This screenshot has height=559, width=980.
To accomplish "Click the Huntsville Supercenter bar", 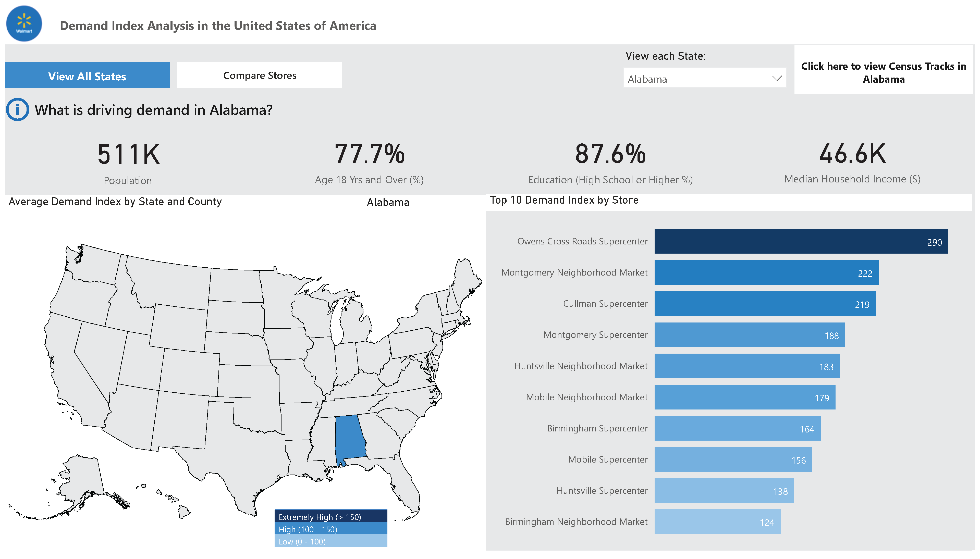I will (724, 491).
